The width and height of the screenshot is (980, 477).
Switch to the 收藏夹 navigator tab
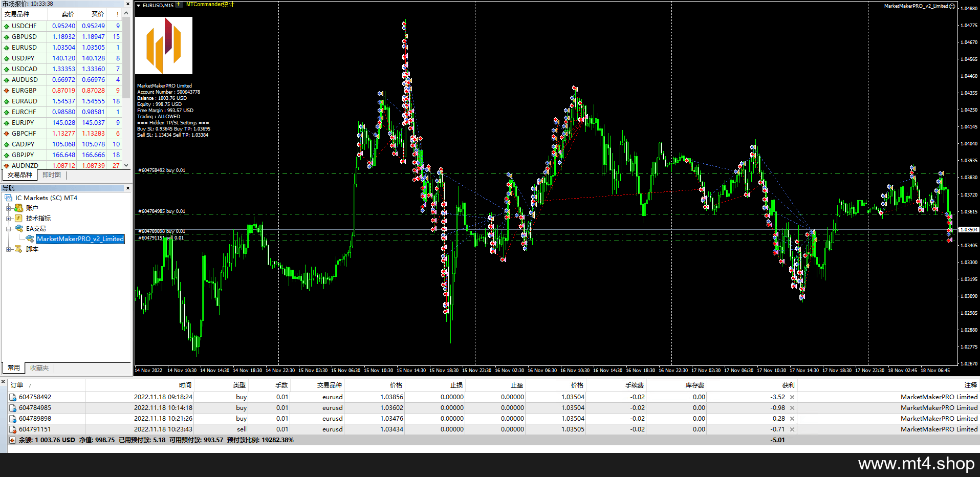click(x=39, y=368)
